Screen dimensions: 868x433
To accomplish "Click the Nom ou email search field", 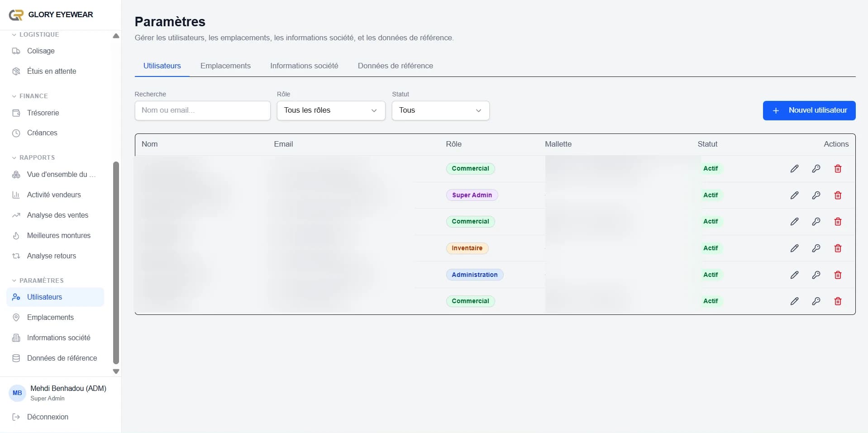I will click(202, 110).
